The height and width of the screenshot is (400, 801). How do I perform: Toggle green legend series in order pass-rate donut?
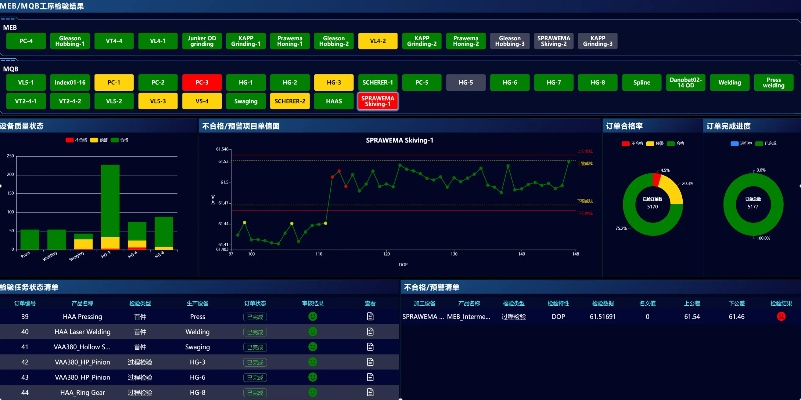coord(663,143)
